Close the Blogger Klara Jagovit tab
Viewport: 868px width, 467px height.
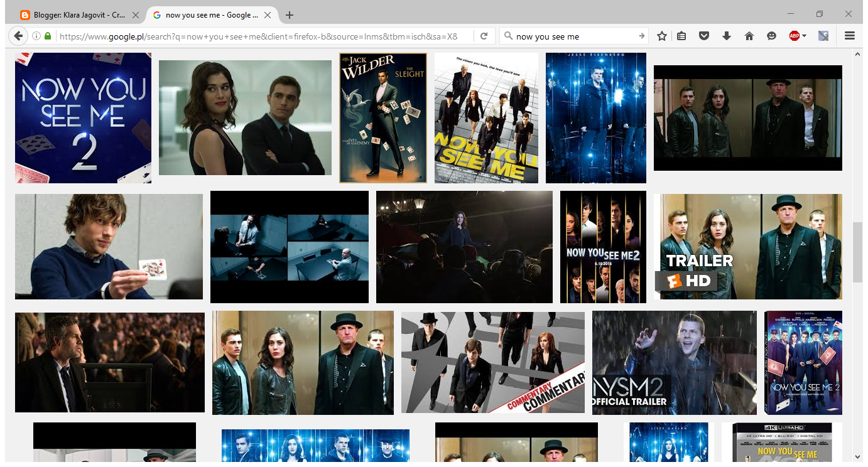pyautogui.click(x=136, y=15)
